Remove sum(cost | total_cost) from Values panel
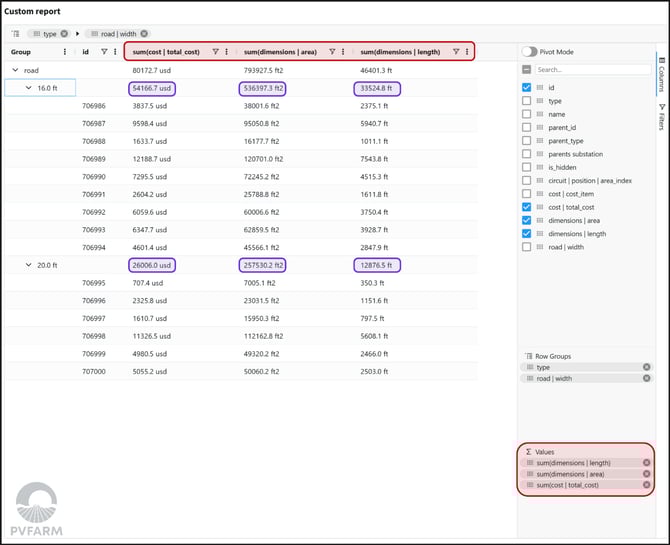The width and height of the screenshot is (670, 545). (647, 485)
